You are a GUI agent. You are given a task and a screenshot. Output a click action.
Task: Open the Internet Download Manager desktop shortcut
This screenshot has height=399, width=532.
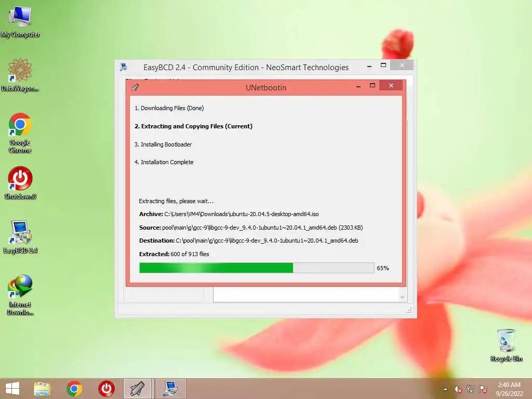coord(20,295)
